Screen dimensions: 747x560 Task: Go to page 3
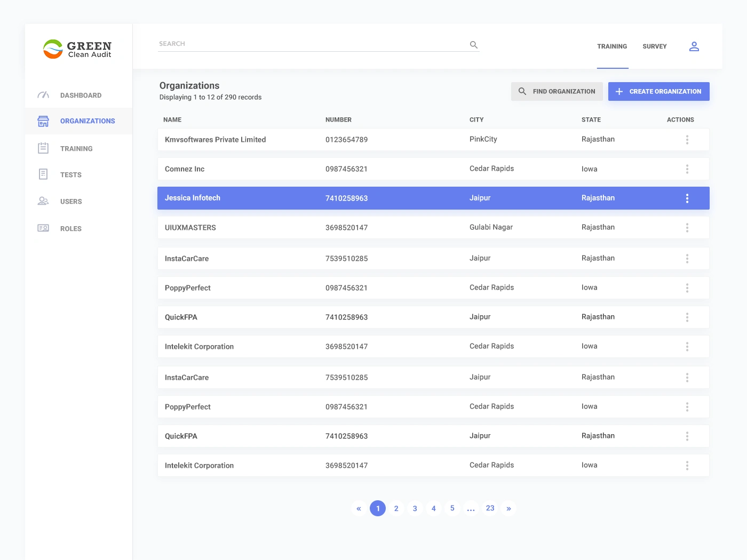coord(415,508)
